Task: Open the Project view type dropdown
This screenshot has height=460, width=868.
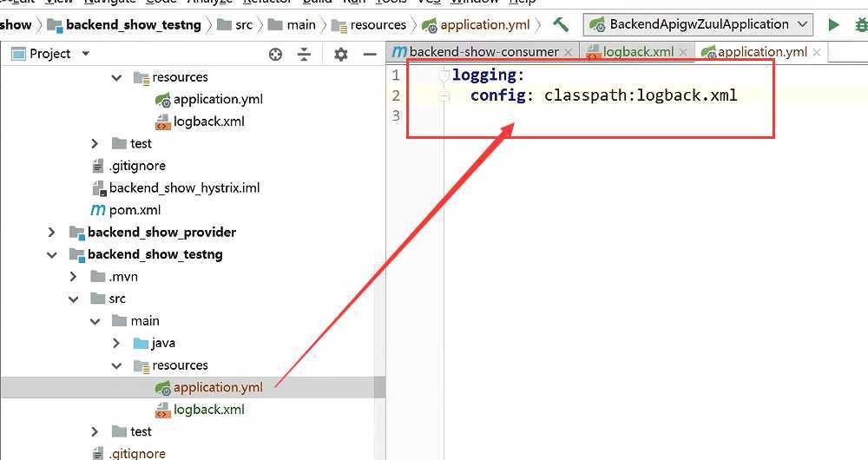Action: point(85,54)
